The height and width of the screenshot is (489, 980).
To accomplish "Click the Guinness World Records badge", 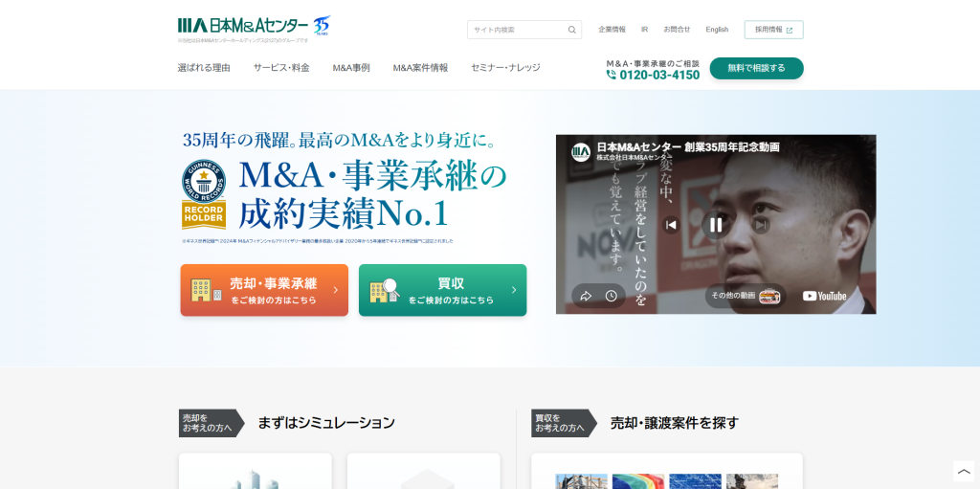I will tap(204, 194).
